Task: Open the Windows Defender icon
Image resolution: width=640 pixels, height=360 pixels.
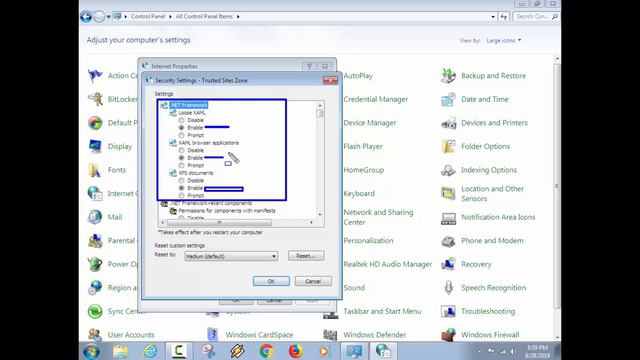Action: (330, 335)
